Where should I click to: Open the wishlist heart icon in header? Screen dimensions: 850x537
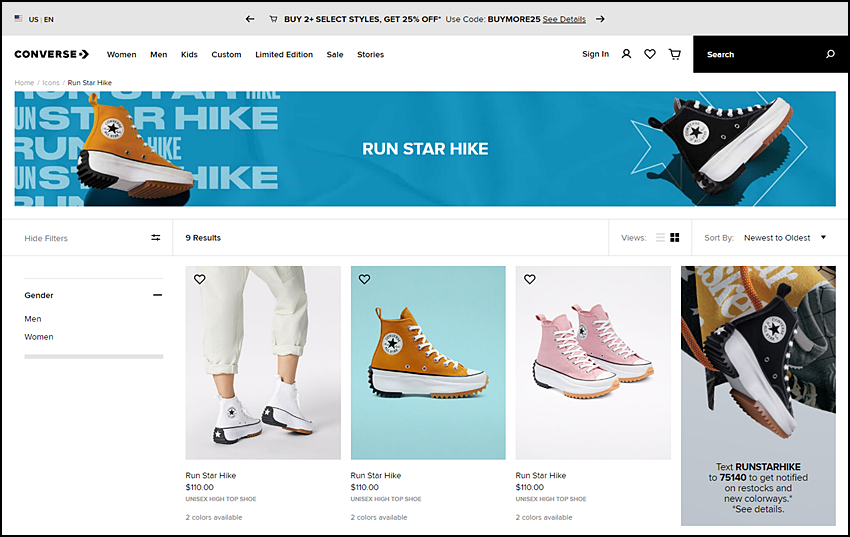click(650, 54)
